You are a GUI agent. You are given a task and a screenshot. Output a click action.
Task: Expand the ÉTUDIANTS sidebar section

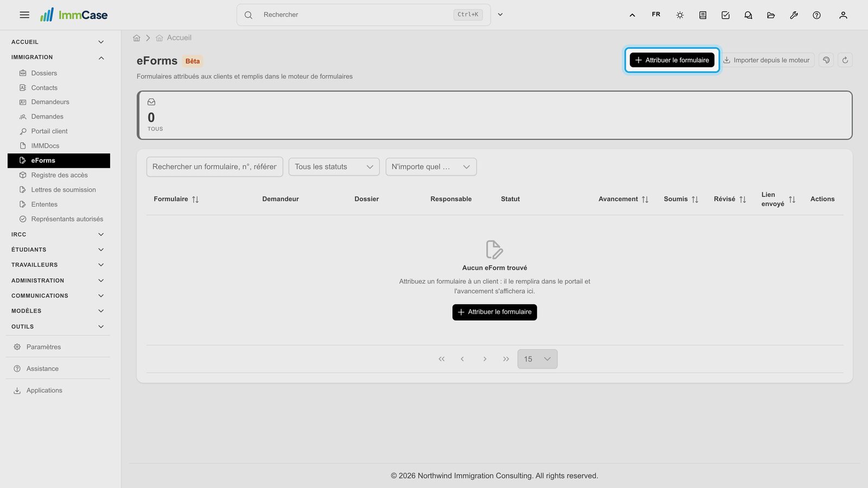[x=58, y=249]
